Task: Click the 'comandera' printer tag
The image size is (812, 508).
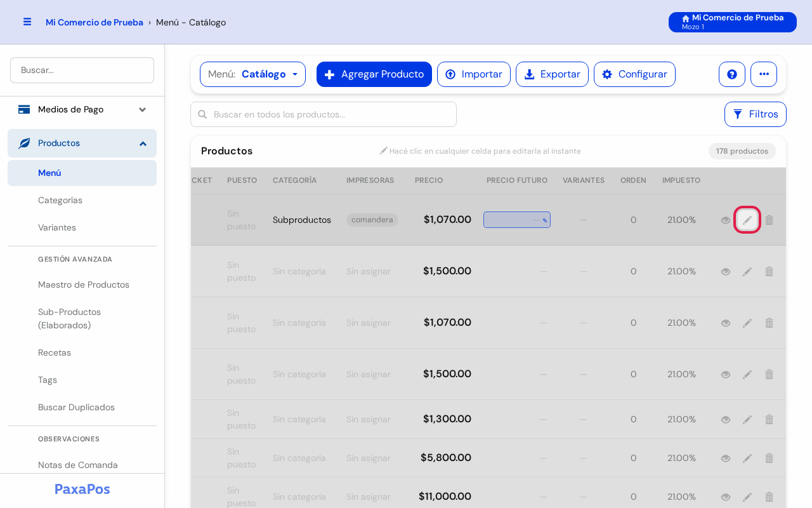Action: point(372,220)
